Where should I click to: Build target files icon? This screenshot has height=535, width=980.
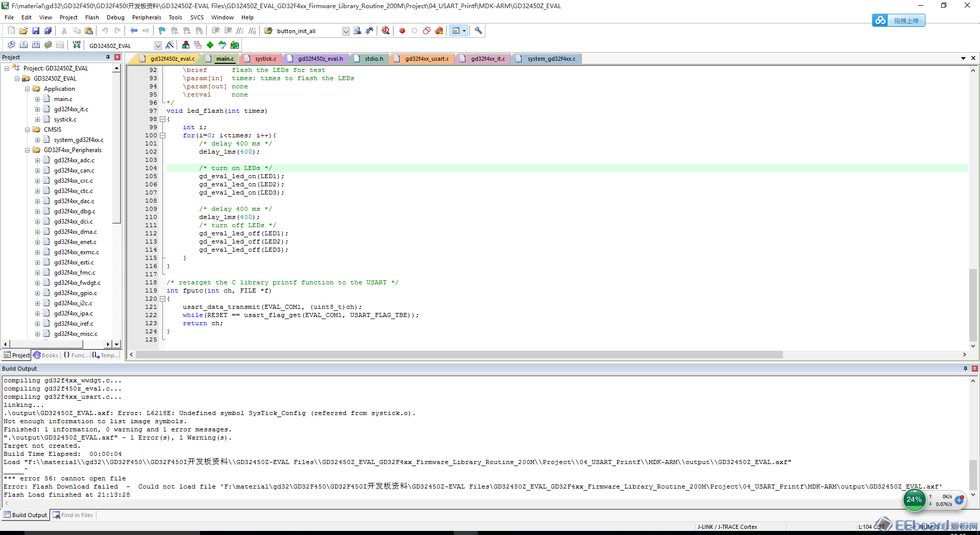pos(23,45)
